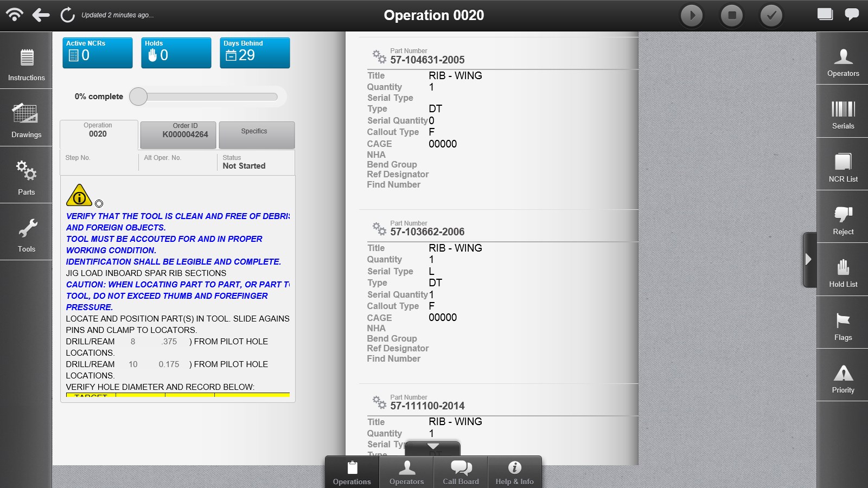This screenshot has width=868, height=488.
Task: Collapse the bottom toolbar with down arrow
Action: [432, 447]
